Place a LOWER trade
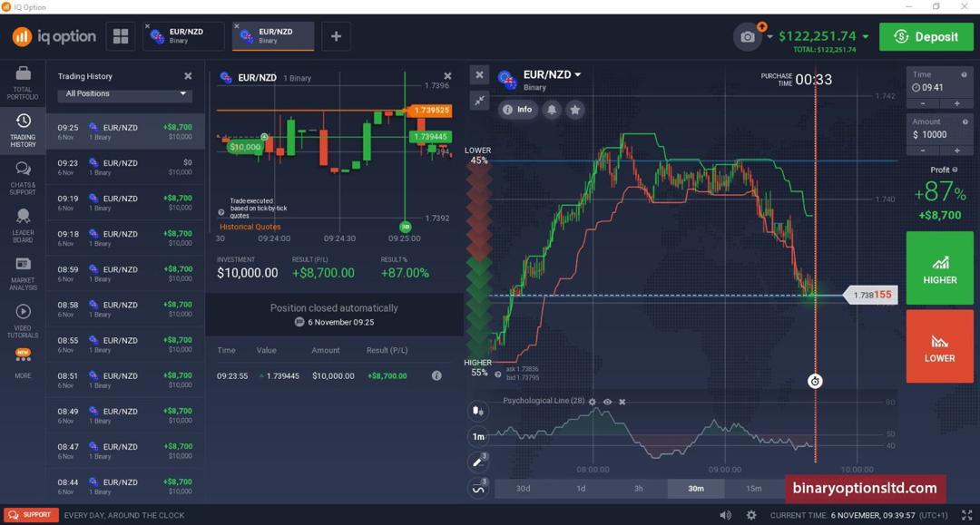The height and width of the screenshot is (525, 980). point(939,346)
